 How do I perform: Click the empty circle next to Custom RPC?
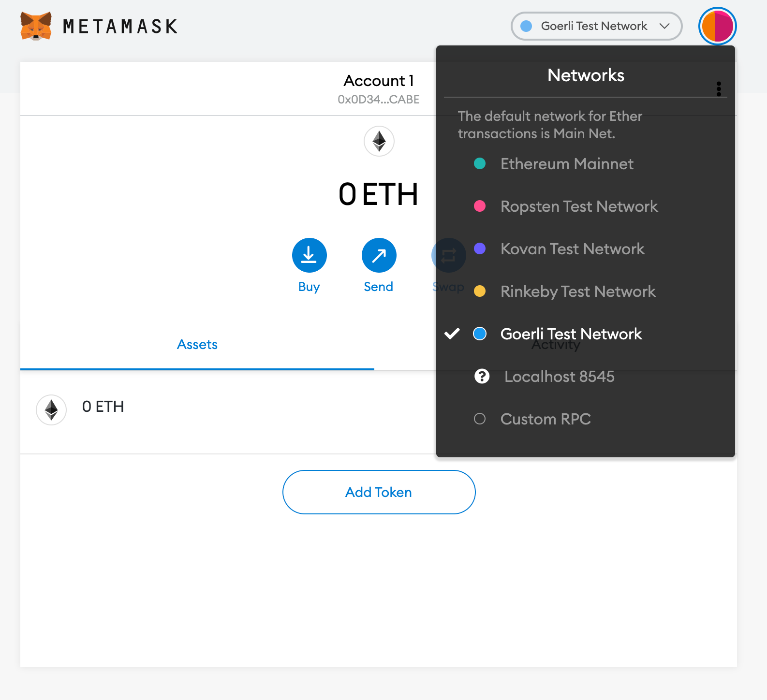click(480, 419)
